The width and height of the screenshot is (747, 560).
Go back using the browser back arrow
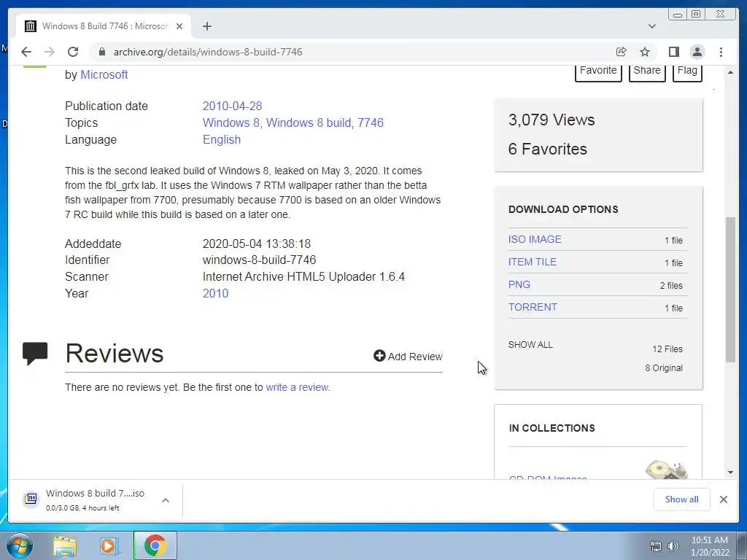point(26,52)
